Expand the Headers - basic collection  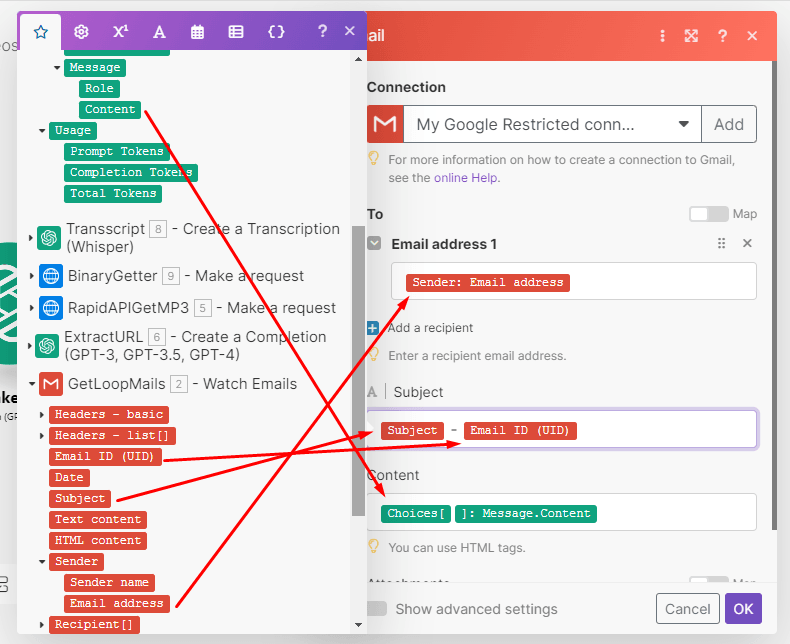pos(42,414)
